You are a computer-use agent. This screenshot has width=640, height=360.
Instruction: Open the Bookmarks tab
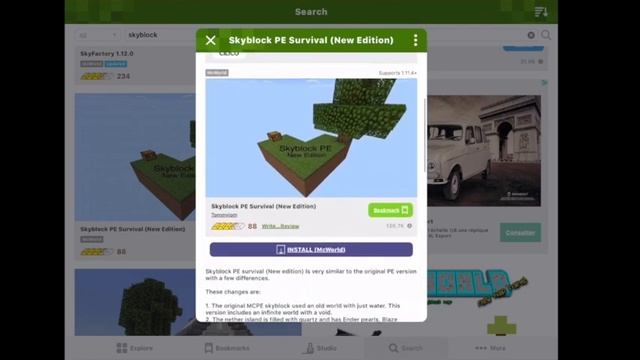(x=227, y=348)
